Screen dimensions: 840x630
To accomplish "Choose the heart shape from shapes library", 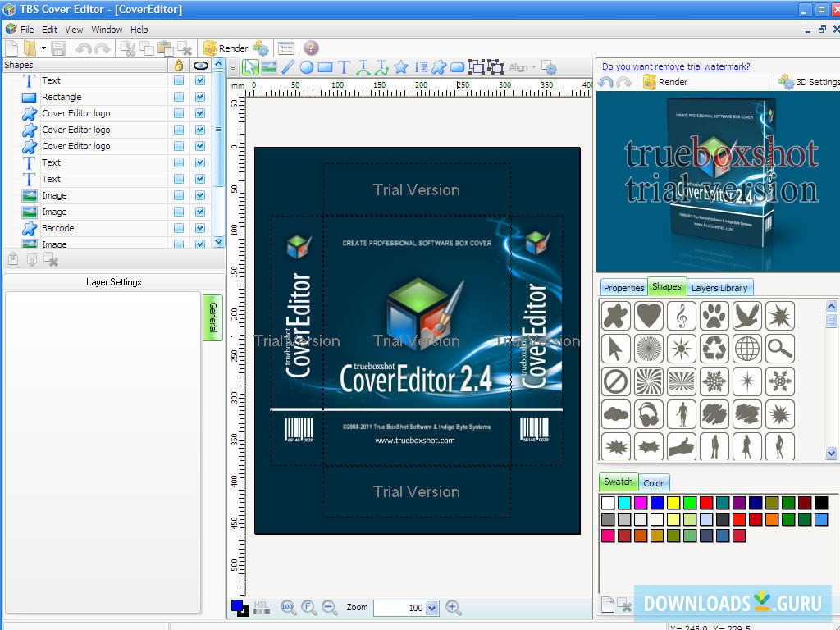I will [x=649, y=316].
